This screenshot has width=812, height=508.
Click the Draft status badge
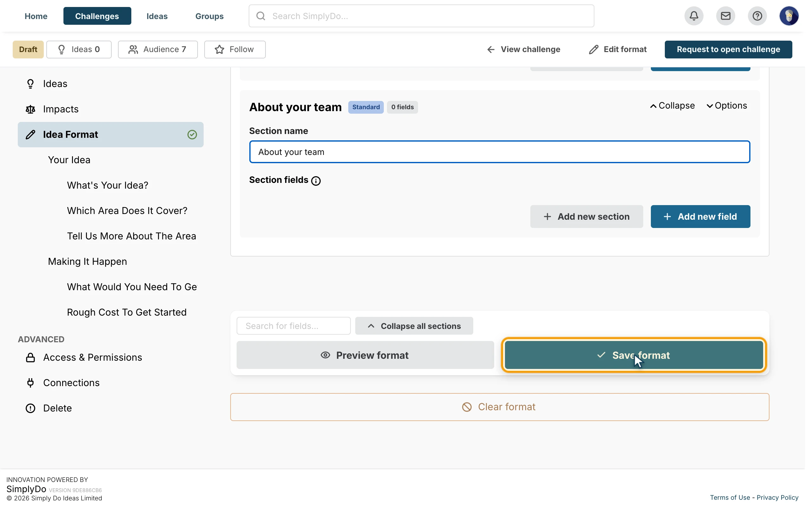pos(28,50)
